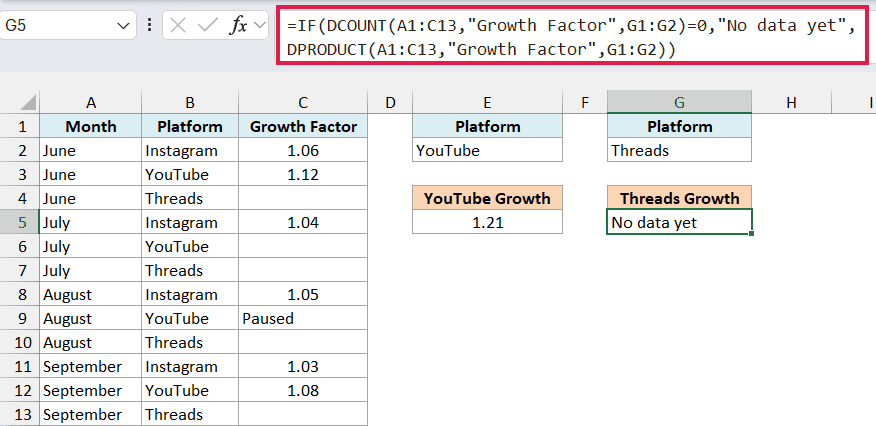Select column B header
The image size is (876, 426).
190,102
